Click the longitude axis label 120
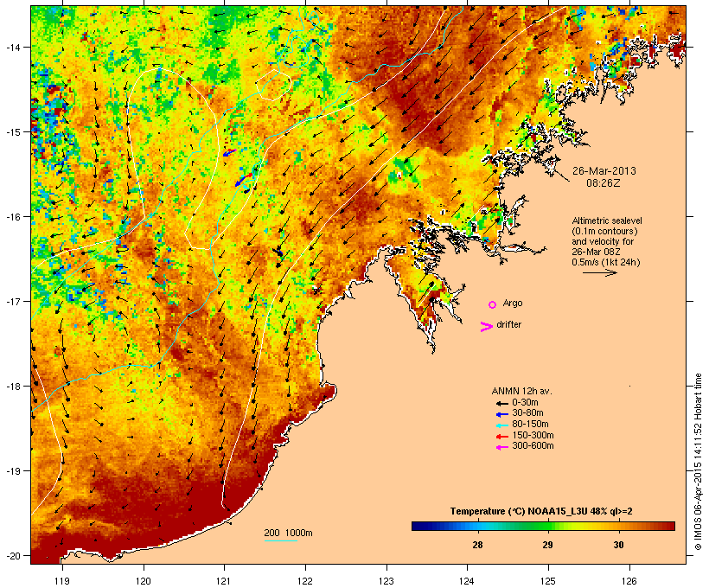 tap(144, 581)
